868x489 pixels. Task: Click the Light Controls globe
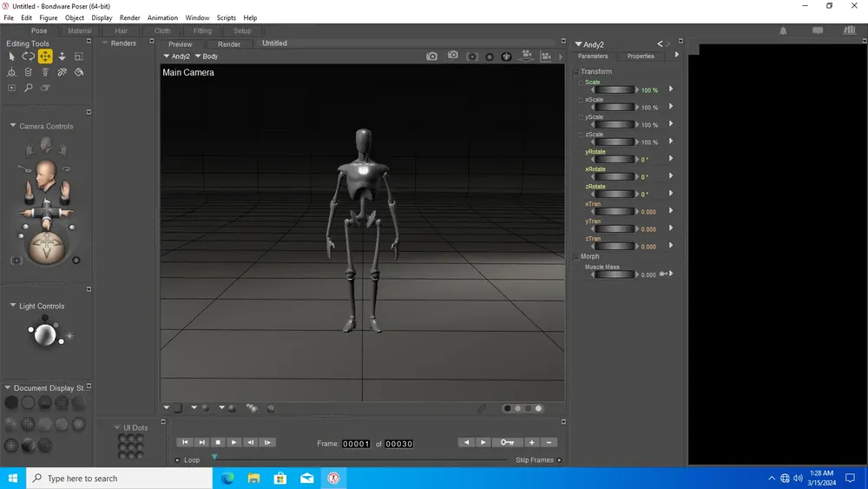point(45,335)
